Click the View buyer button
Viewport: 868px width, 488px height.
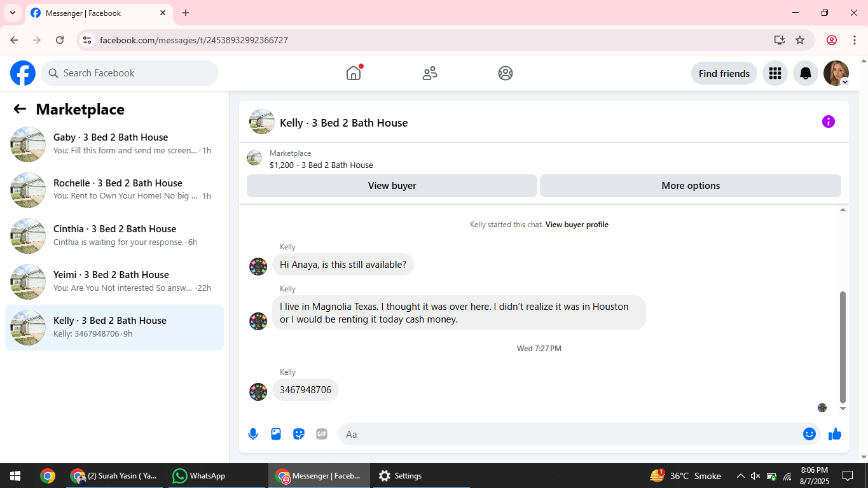(x=392, y=186)
